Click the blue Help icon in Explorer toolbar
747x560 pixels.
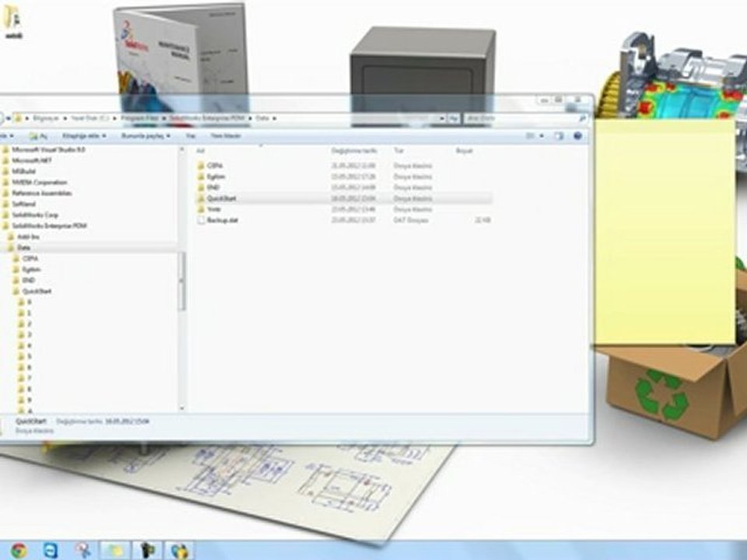578,136
